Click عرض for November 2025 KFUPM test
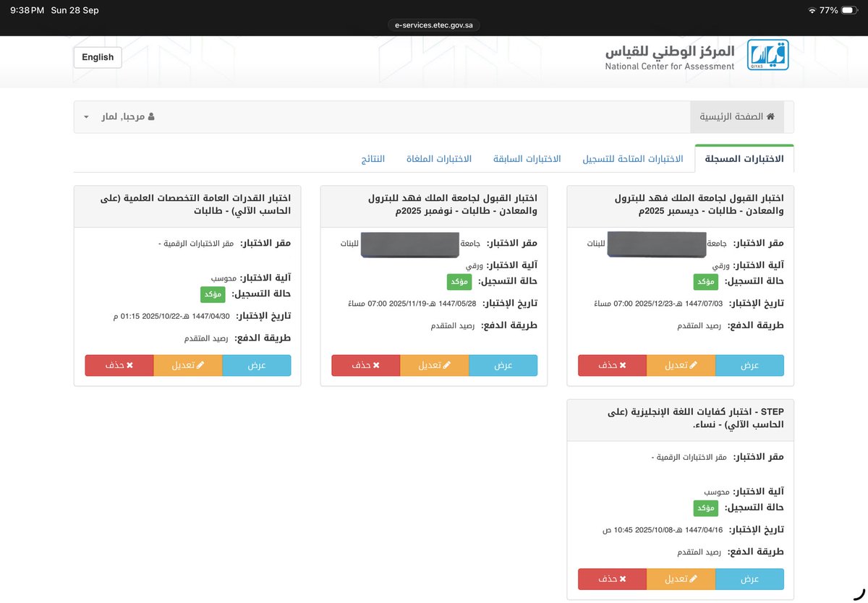Image resolution: width=868 pixels, height=603 pixels. point(503,365)
